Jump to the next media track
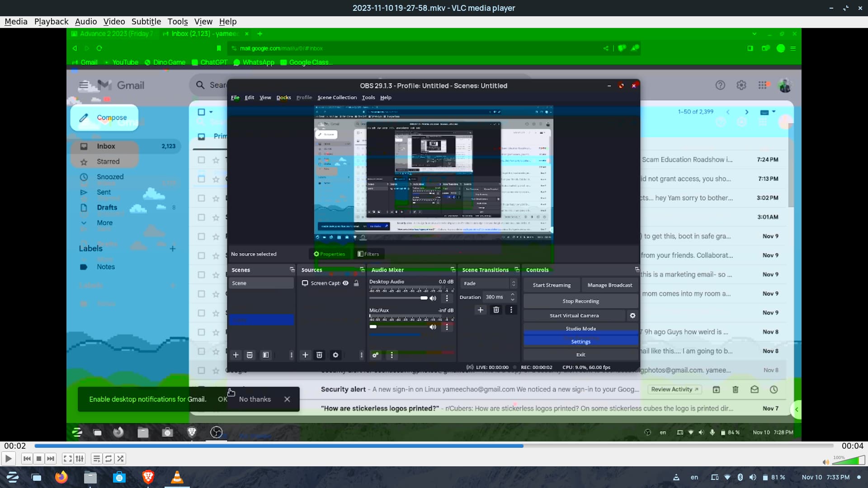This screenshot has width=868, height=488. (x=51, y=459)
